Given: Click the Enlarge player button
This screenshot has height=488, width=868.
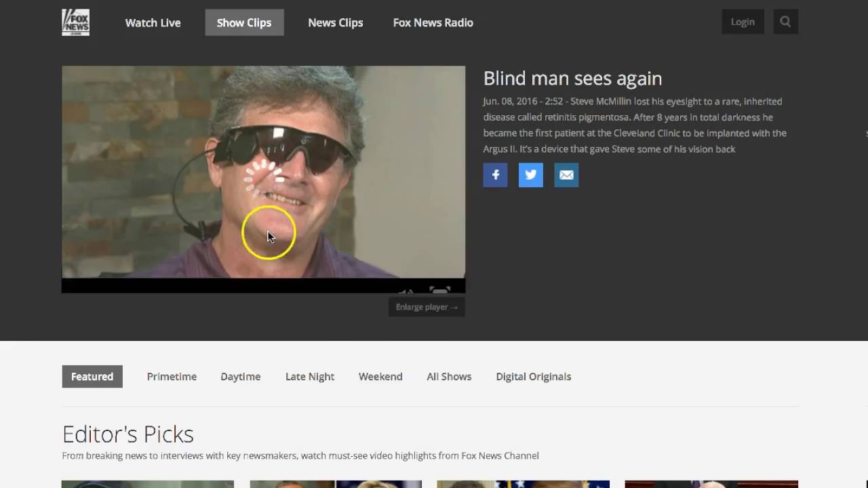Looking at the screenshot, I should 427,307.
